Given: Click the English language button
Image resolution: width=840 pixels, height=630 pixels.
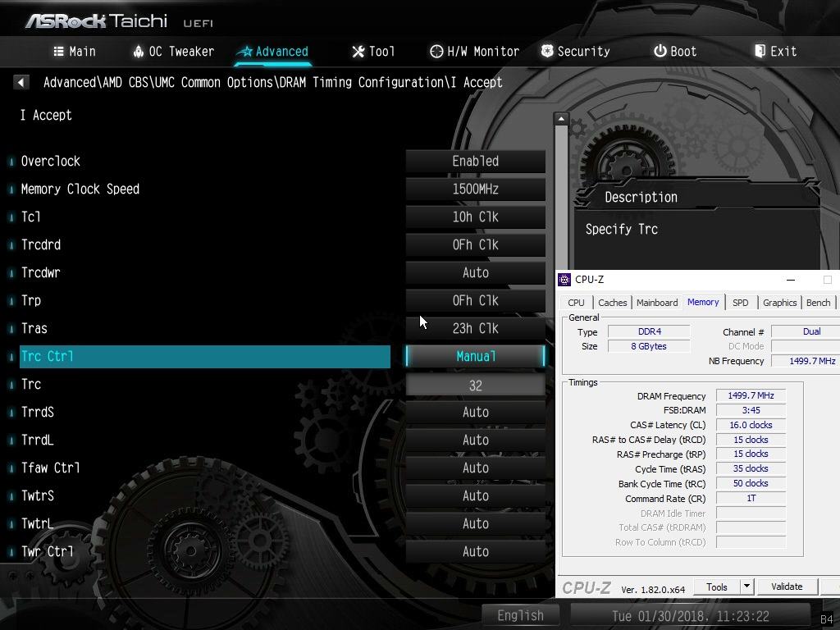Looking at the screenshot, I should click(x=520, y=615).
